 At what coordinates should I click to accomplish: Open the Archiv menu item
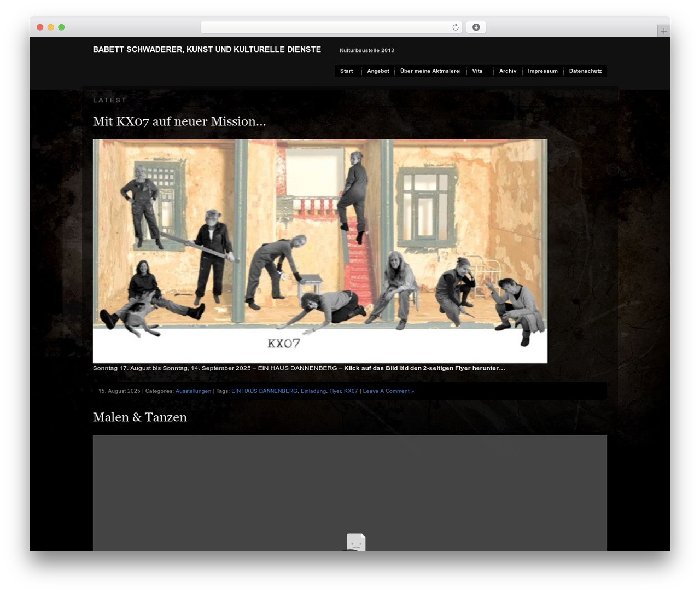[x=507, y=71]
